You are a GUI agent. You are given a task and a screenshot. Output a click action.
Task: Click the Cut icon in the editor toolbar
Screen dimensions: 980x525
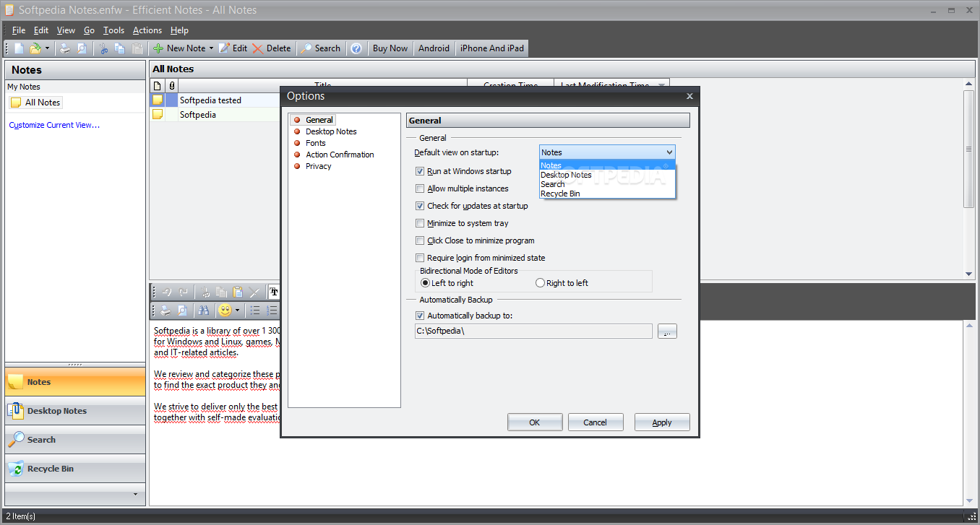(x=206, y=292)
